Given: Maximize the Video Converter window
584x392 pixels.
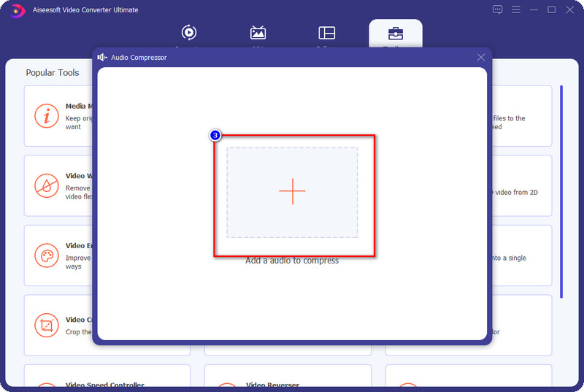Looking at the screenshot, I should tap(552, 9).
